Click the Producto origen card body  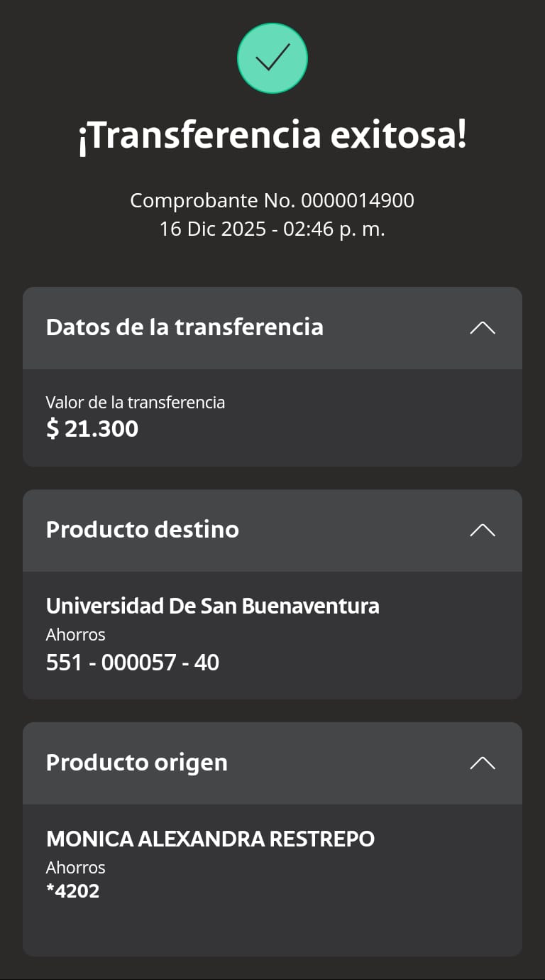(272, 881)
